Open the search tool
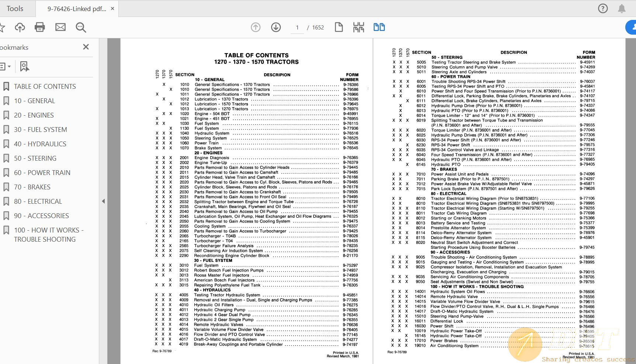 coord(81,27)
